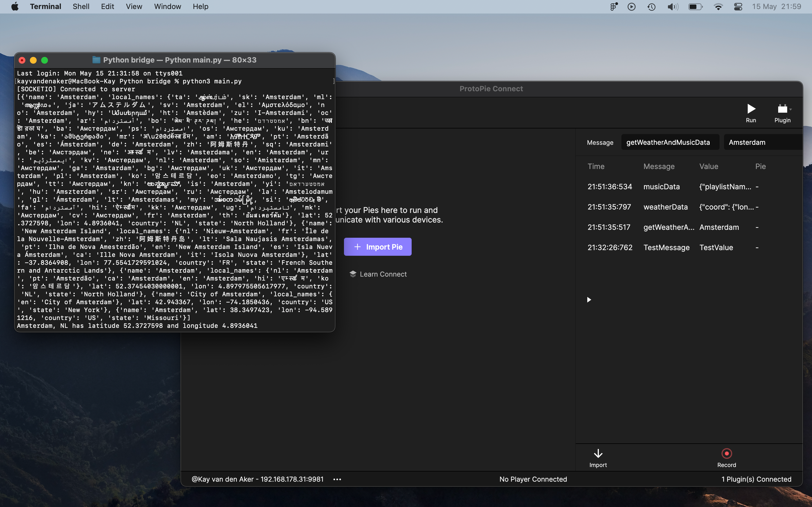Click the Record icon to start recording
The height and width of the screenshot is (507, 812).
[727, 453]
